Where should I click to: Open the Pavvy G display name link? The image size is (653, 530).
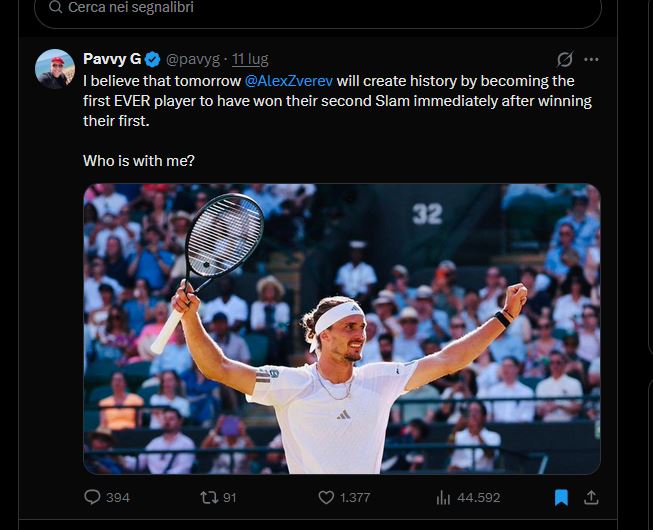(x=112, y=59)
